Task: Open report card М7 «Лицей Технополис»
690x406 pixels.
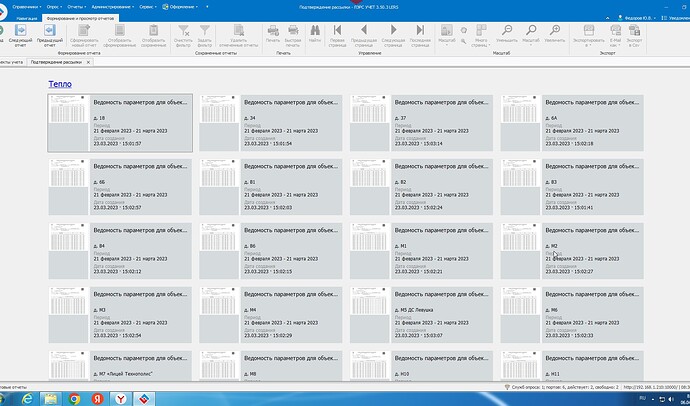Action: click(x=120, y=366)
